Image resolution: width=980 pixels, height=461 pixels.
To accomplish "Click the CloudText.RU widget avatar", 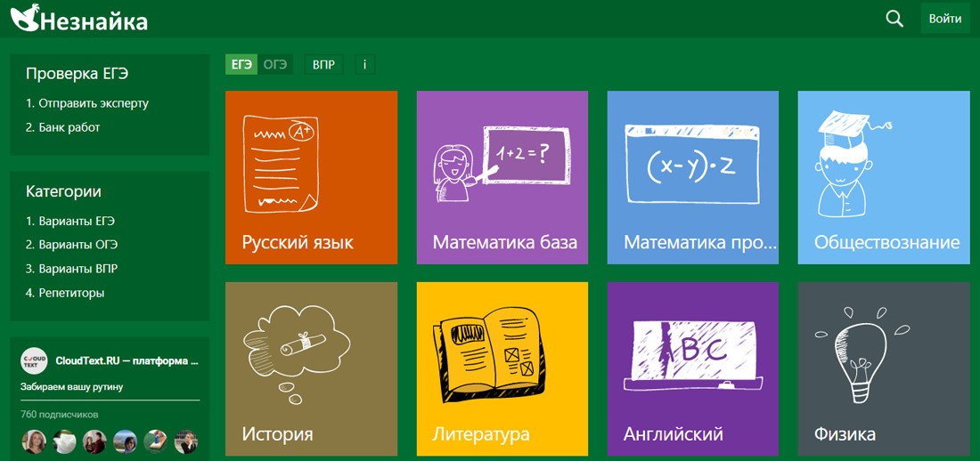I will (34, 360).
